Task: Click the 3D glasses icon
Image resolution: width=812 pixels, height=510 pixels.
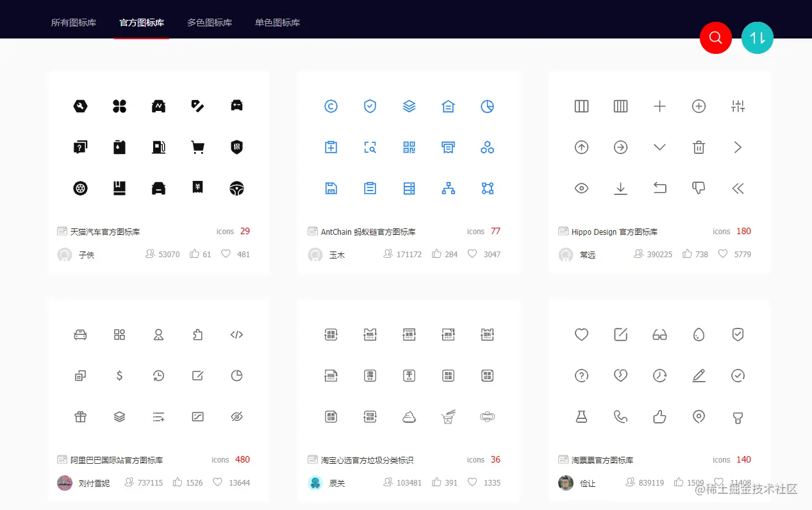Action: pos(659,335)
